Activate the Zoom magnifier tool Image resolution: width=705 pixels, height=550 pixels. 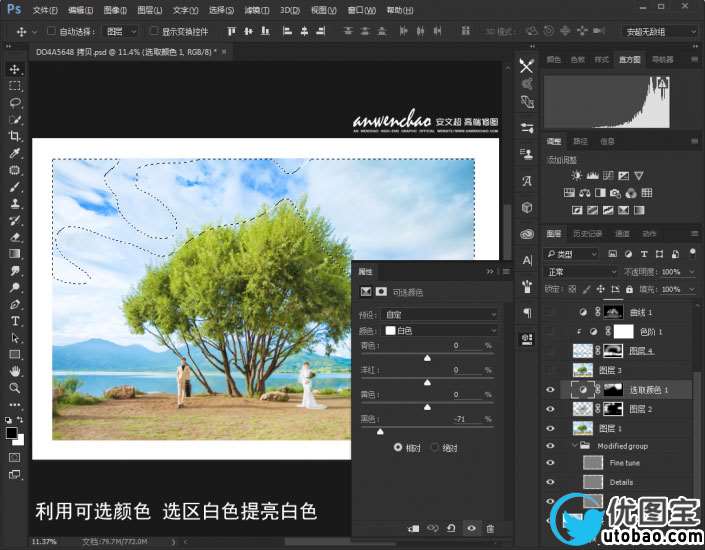[15, 388]
